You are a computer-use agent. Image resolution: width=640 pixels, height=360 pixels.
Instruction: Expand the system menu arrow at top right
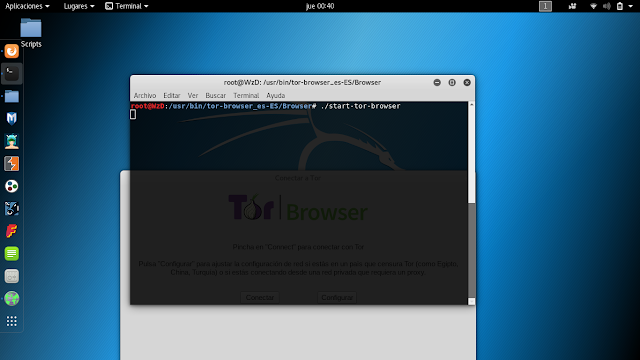coord(631,6)
